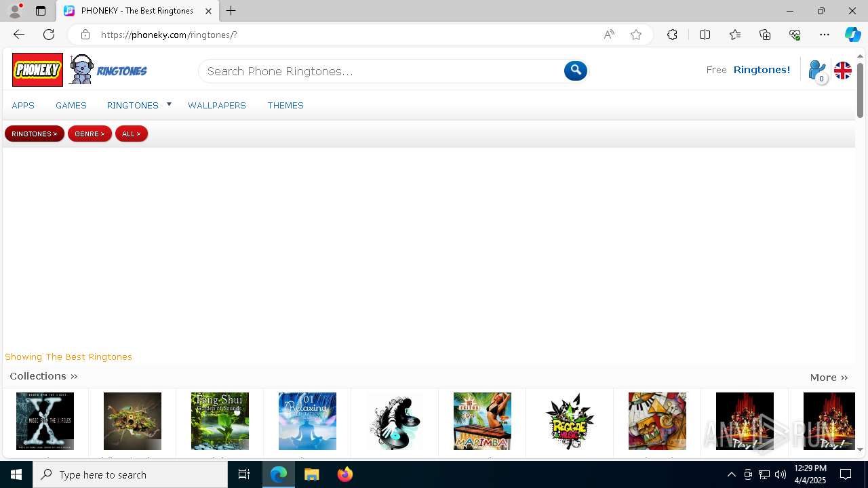
Task: Open Split screen view
Action: pyautogui.click(x=705, y=35)
